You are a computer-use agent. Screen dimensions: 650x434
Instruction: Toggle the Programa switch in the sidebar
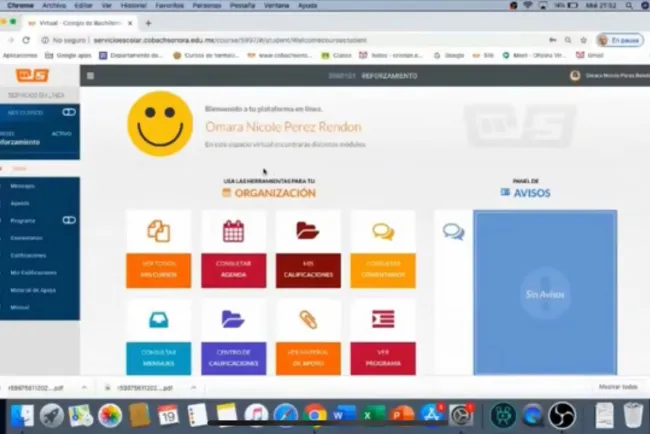(x=68, y=220)
